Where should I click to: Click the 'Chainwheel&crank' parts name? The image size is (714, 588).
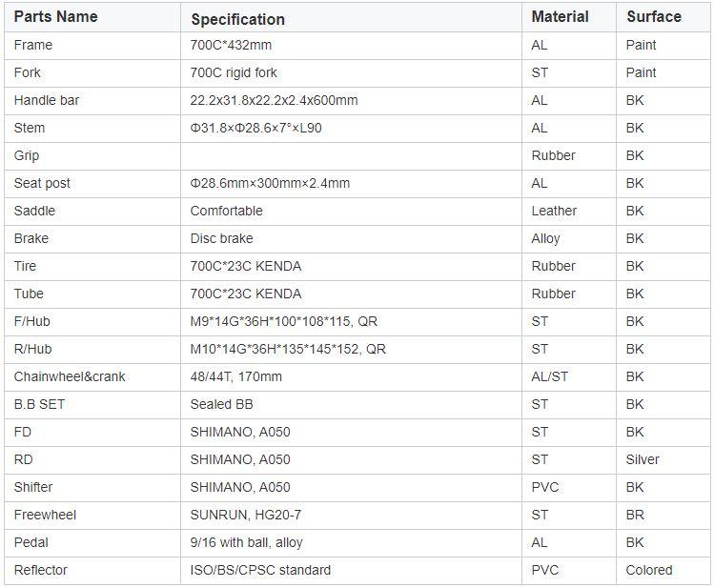pyautogui.click(x=70, y=376)
